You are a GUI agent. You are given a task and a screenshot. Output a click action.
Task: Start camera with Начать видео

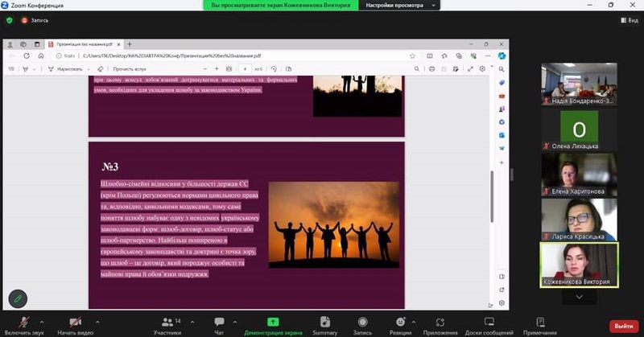coord(76,323)
